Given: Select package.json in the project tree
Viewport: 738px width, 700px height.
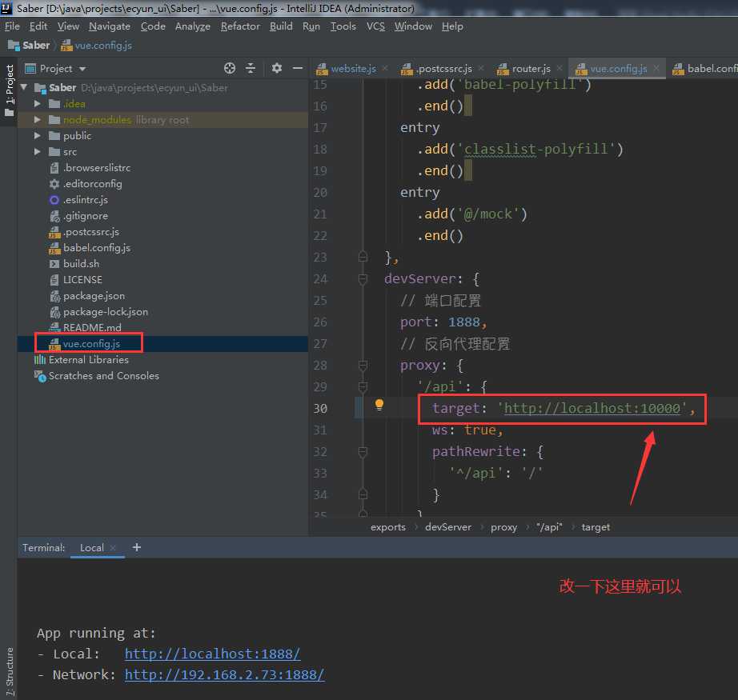Looking at the screenshot, I should point(94,296).
